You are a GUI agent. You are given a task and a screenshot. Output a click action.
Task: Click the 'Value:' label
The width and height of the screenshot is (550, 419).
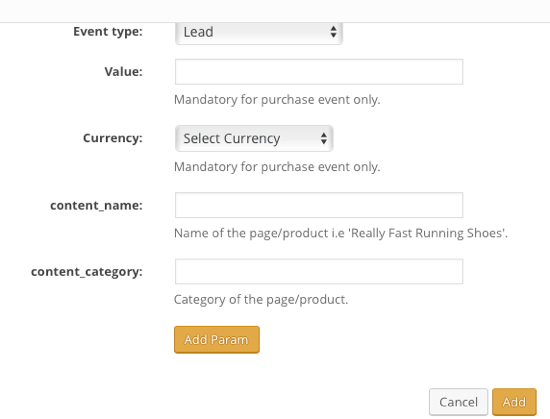click(x=123, y=72)
